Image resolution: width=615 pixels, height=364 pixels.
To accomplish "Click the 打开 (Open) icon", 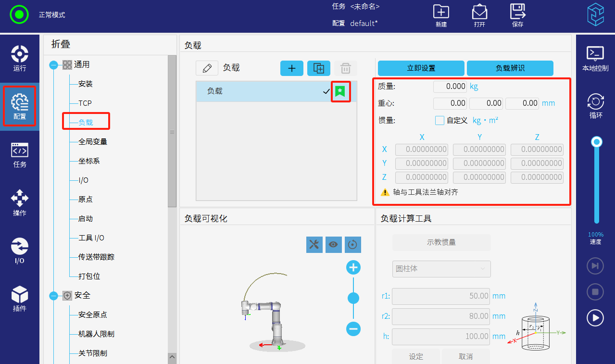I will 479,13.
